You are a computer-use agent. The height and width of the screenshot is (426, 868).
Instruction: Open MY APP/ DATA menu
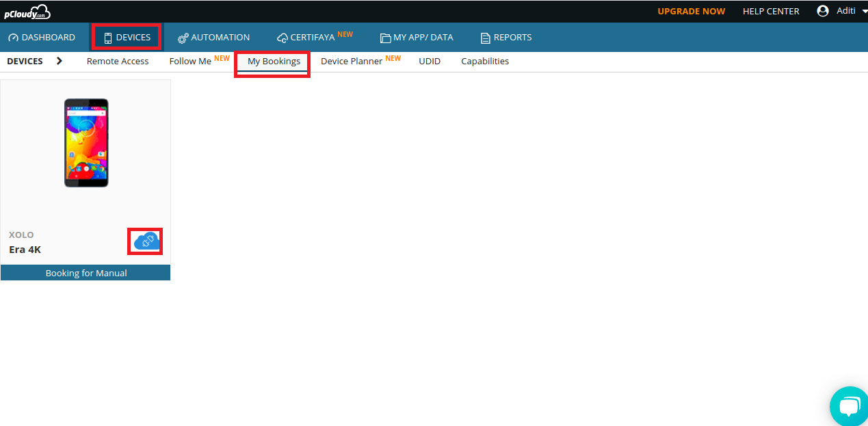coord(417,38)
